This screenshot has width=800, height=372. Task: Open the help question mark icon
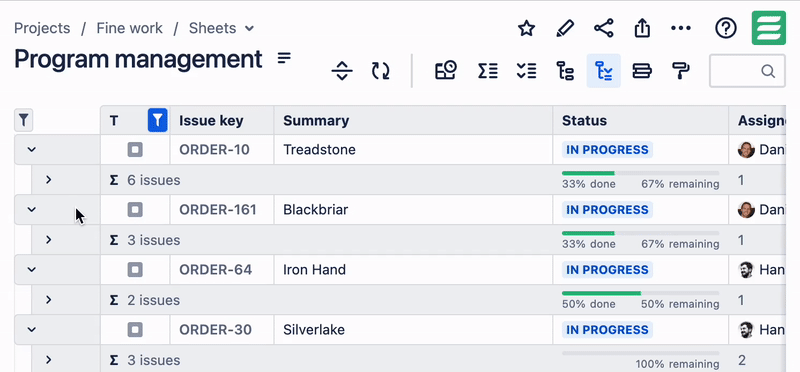[x=726, y=29]
